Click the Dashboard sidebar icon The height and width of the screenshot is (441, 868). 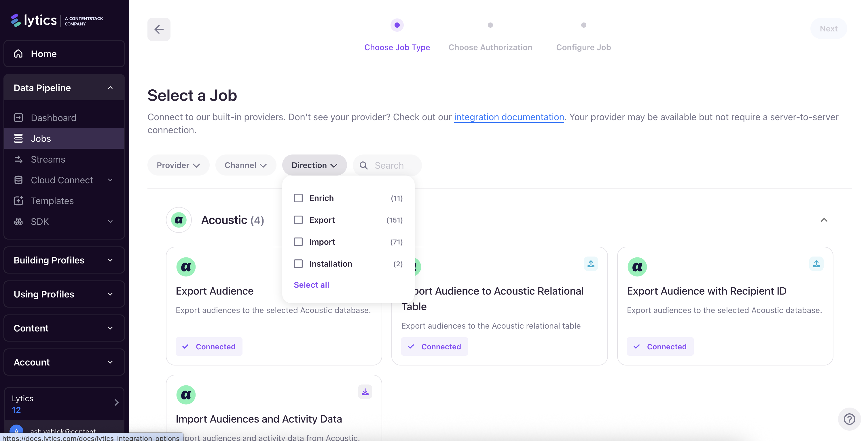pyautogui.click(x=18, y=118)
